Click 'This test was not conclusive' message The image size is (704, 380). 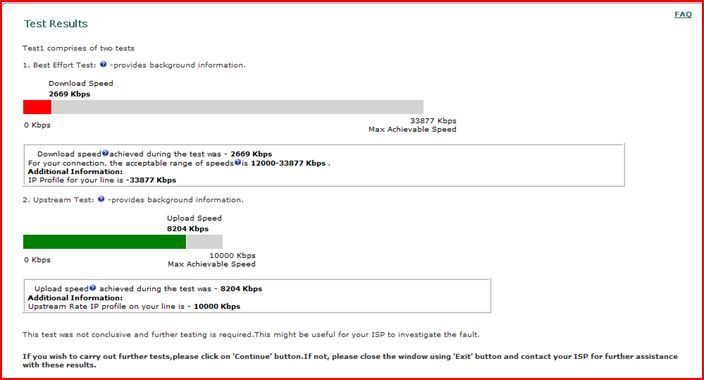click(251, 335)
